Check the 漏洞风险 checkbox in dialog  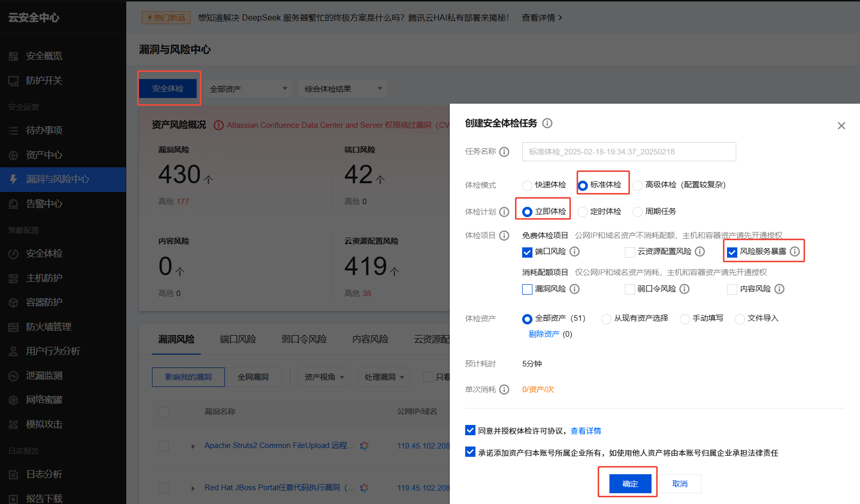(x=527, y=289)
